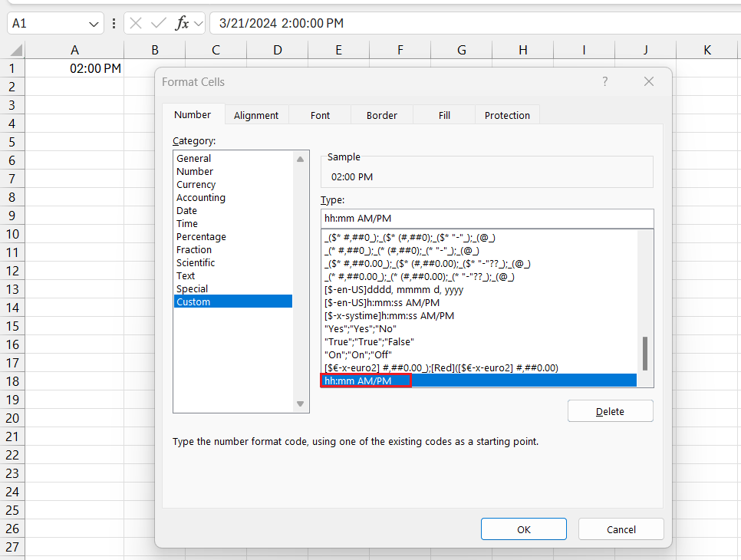This screenshot has height=560, width=741.
Task: Select row 1 header
Action: 12,68
